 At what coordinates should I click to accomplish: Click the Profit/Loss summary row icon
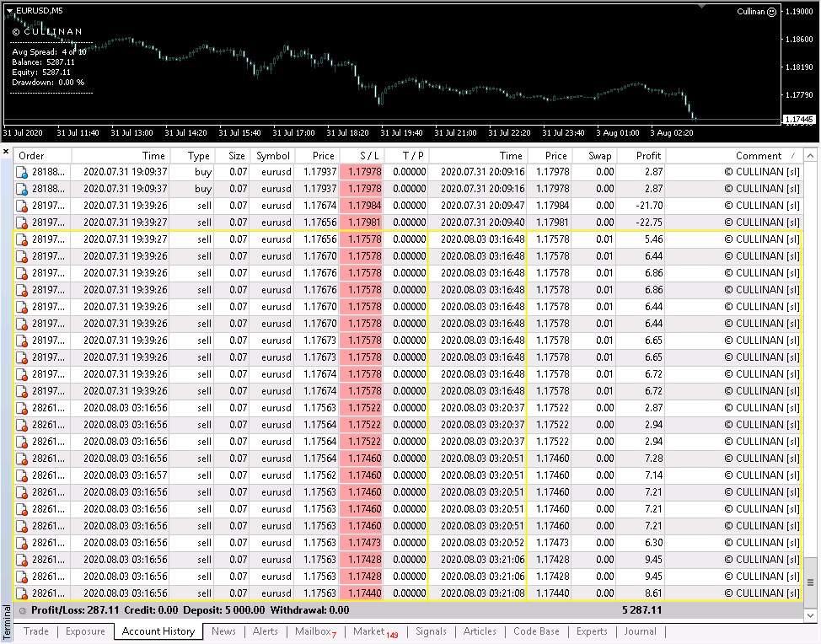click(23, 610)
